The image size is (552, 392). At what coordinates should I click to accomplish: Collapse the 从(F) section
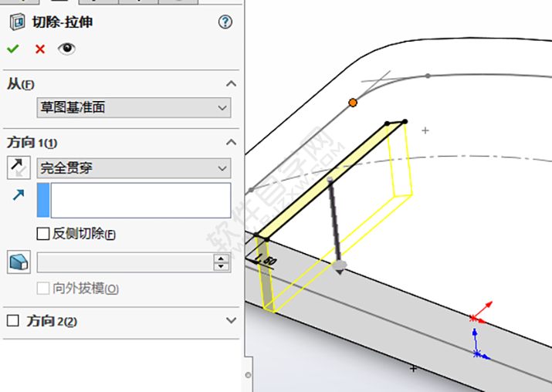point(232,84)
